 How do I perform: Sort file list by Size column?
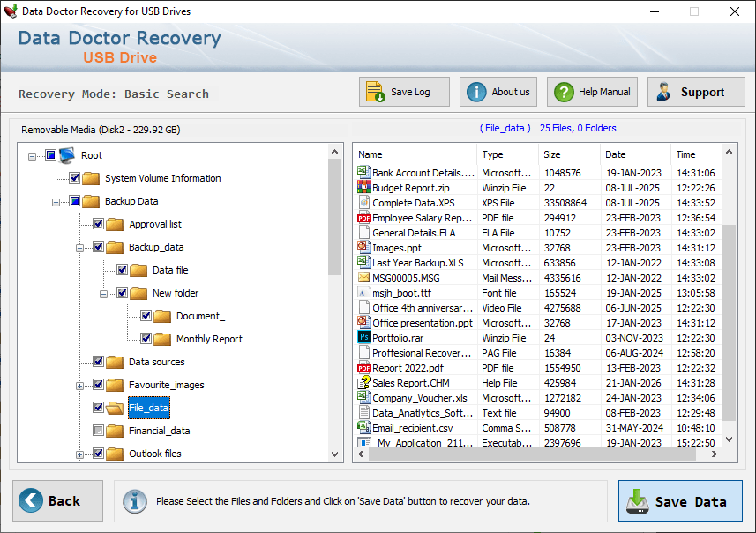point(569,154)
